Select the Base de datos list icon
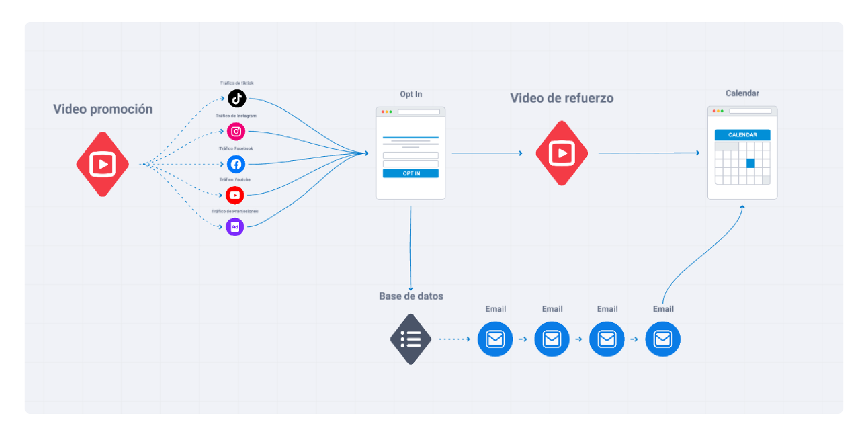868x436 pixels. pyautogui.click(x=410, y=339)
